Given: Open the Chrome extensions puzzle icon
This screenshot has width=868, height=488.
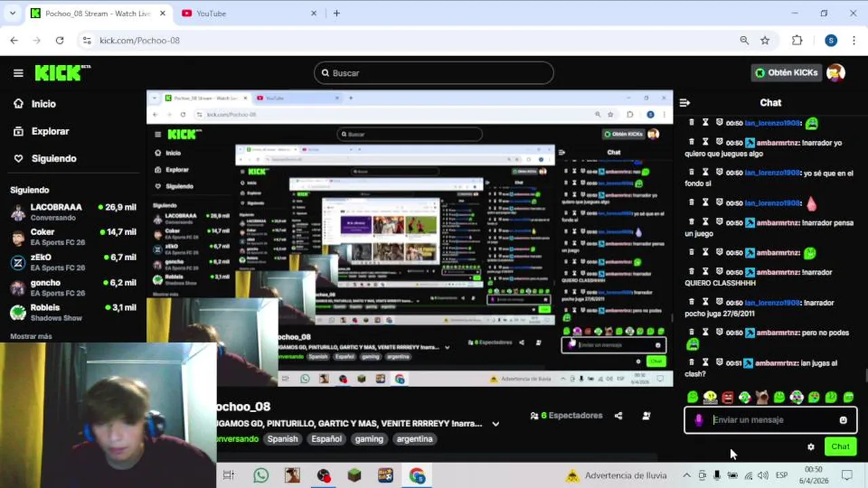Looking at the screenshot, I should click(x=797, y=41).
